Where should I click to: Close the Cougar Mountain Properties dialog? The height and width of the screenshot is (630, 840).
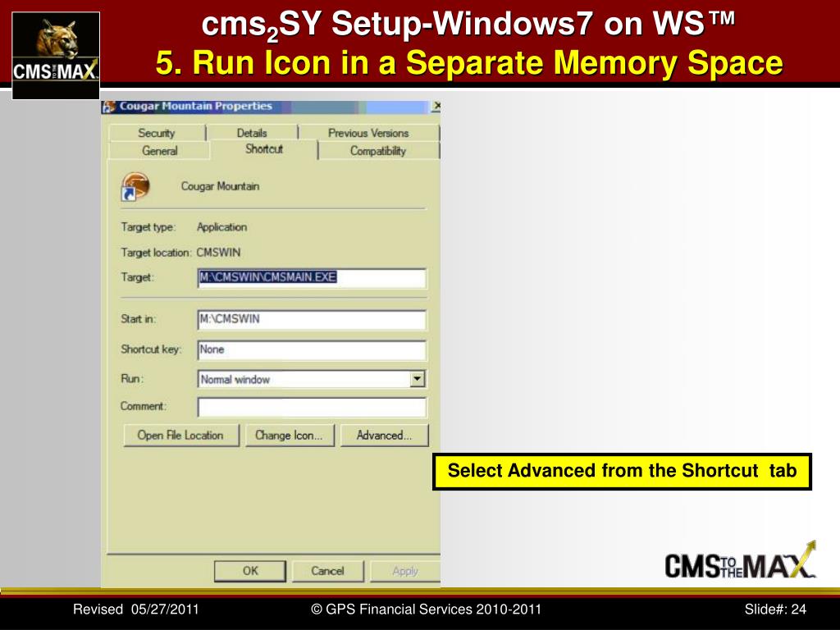(436, 106)
